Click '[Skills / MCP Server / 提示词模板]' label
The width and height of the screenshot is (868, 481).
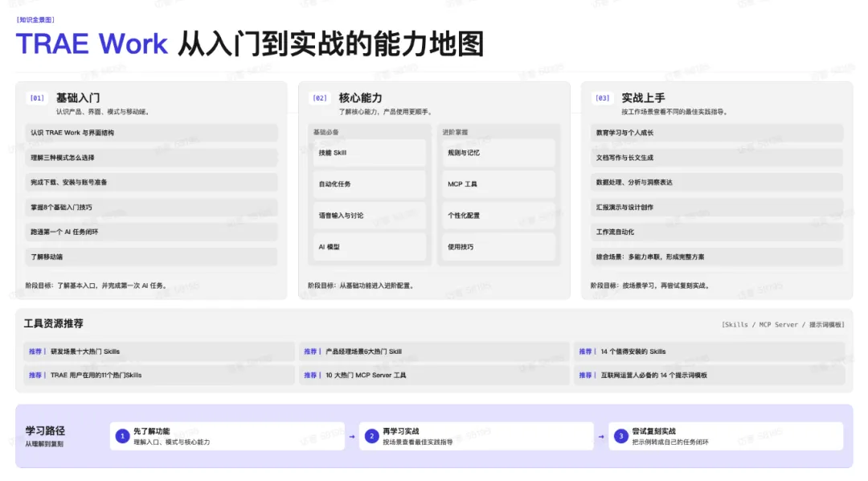(x=784, y=325)
